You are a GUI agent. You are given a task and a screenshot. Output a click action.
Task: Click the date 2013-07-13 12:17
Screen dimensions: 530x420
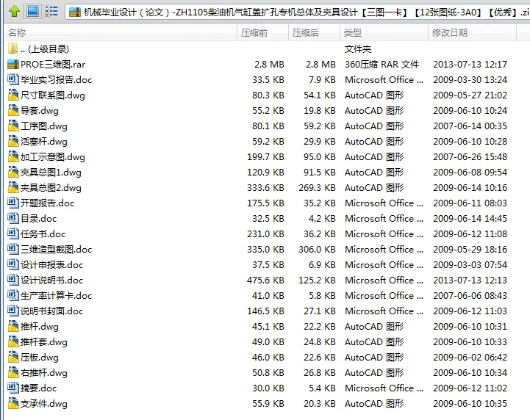click(470, 64)
